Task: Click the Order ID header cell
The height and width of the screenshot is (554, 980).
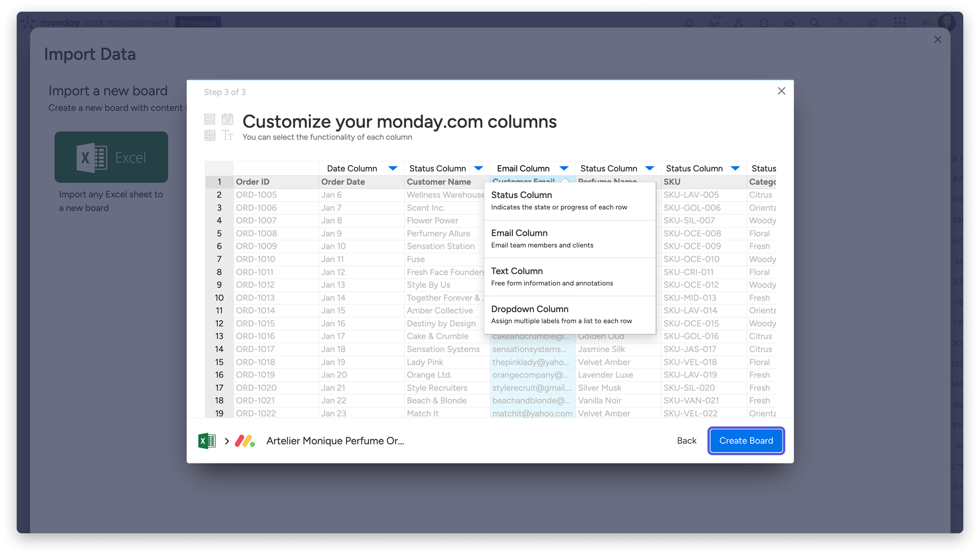Action: pyautogui.click(x=276, y=182)
